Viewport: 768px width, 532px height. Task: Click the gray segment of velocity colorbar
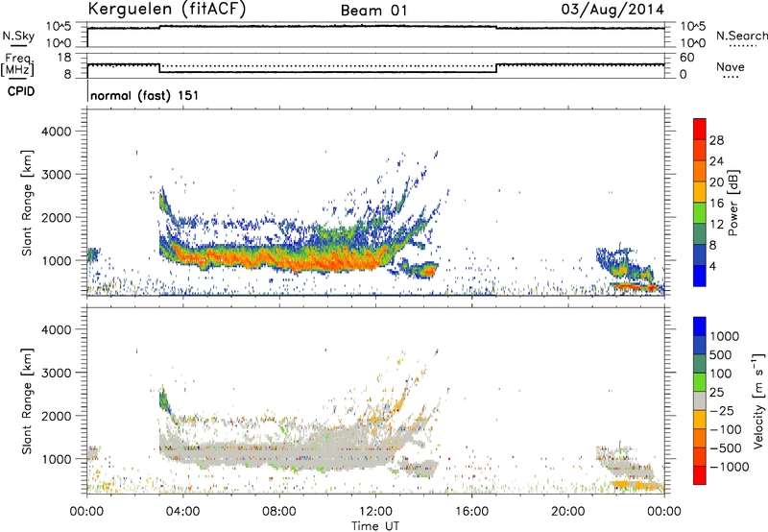[x=700, y=401]
